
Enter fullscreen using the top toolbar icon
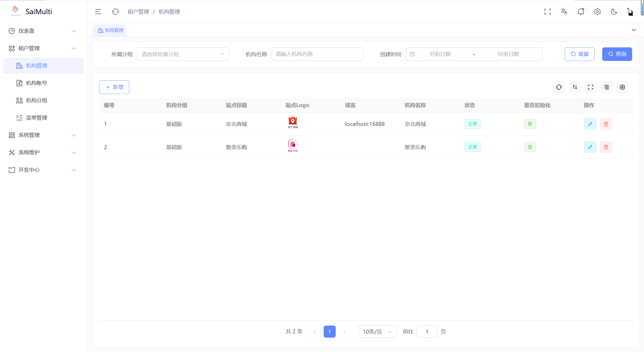click(x=548, y=12)
